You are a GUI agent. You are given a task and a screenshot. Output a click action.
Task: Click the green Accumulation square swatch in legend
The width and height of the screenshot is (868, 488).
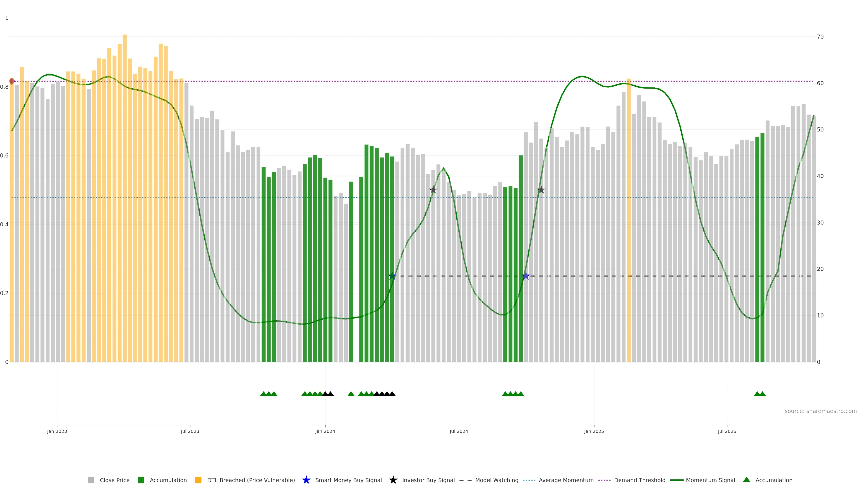pos(141,480)
